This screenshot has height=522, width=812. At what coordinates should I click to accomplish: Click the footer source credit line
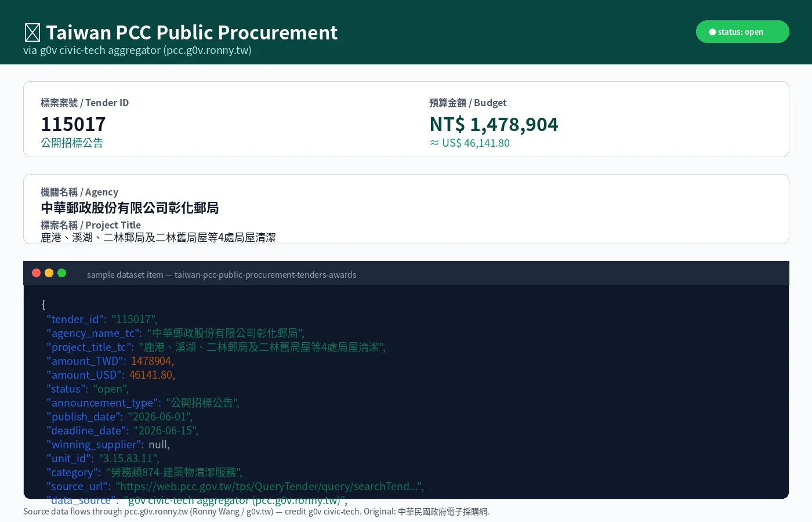pyautogui.click(x=256, y=512)
